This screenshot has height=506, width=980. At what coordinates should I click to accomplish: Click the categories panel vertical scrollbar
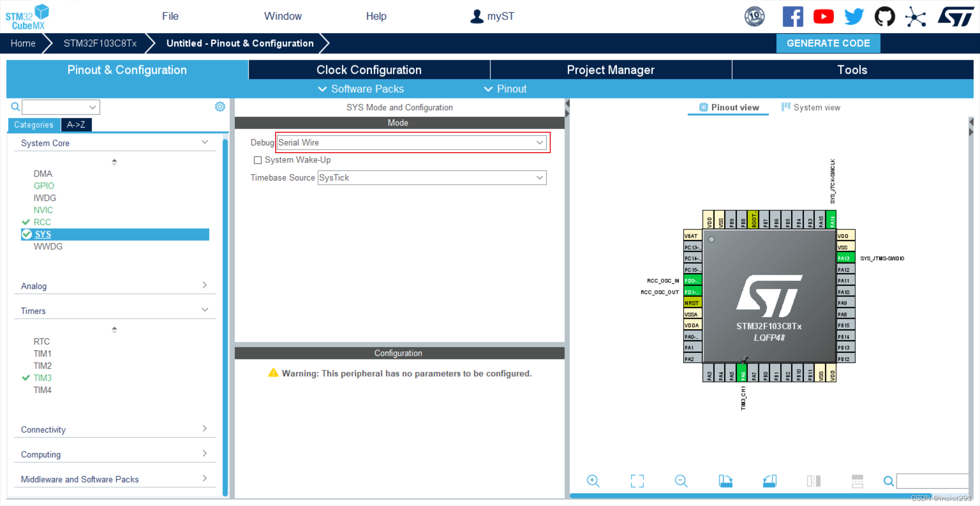click(x=225, y=317)
